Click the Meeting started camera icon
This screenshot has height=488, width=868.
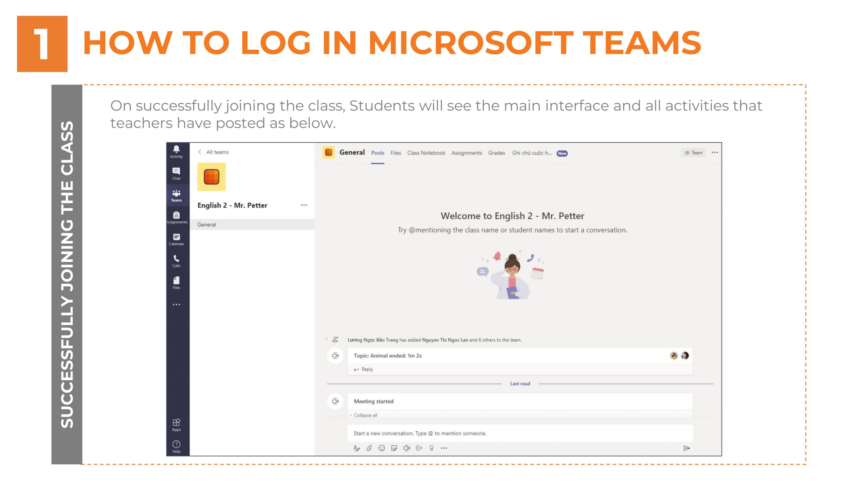tap(335, 401)
